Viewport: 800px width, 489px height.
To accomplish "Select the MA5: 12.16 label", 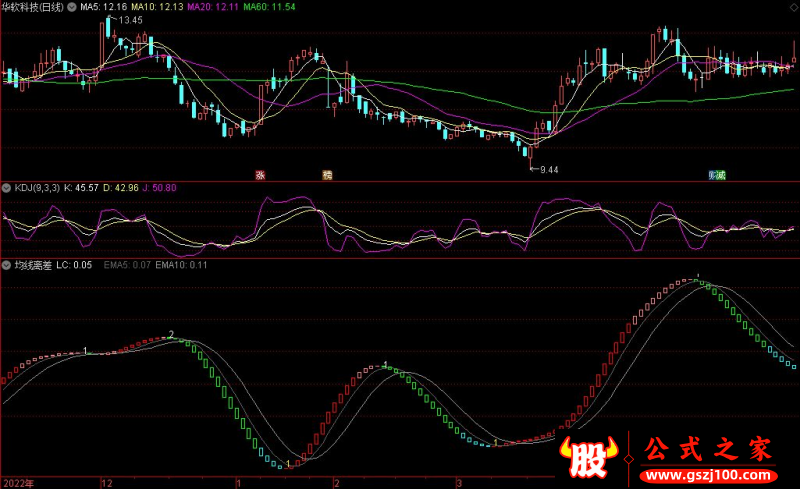I will click(x=104, y=7).
